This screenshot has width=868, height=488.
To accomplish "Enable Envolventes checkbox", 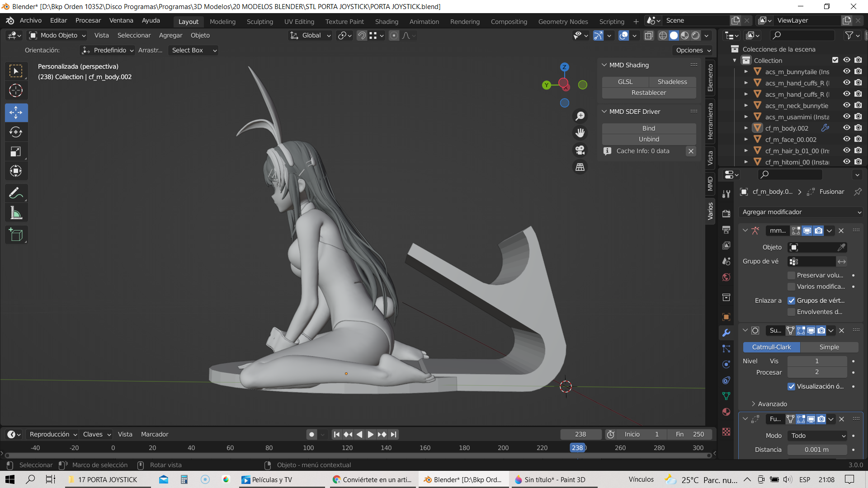I will pyautogui.click(x=791, y=312).
